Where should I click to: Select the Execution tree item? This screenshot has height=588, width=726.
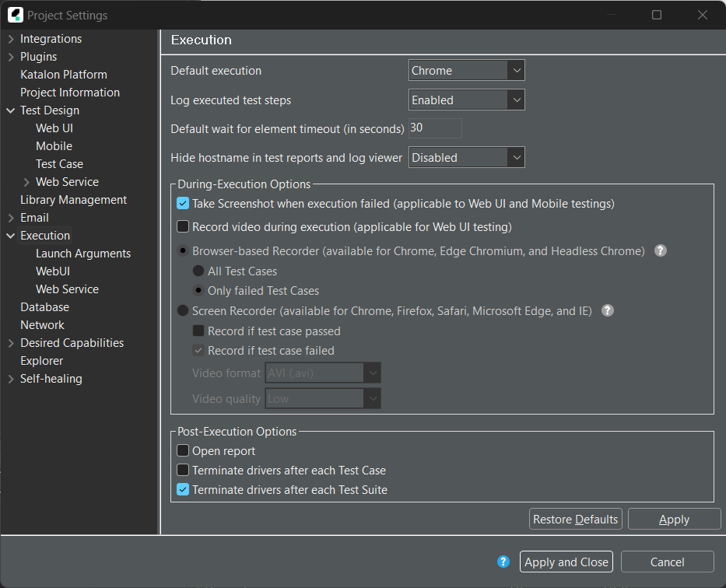click(45, 236)
